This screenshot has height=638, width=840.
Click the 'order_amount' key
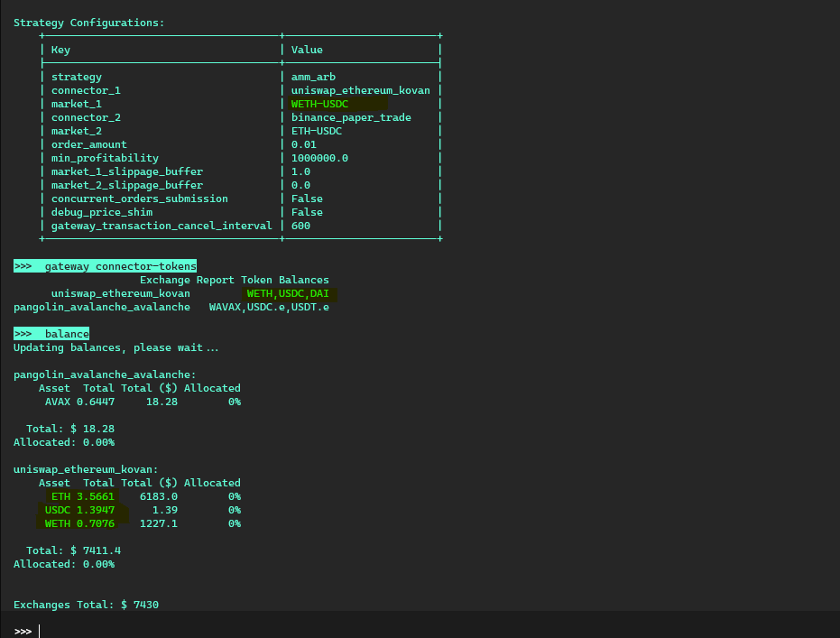pyautogui.click(x=89, y=144)
